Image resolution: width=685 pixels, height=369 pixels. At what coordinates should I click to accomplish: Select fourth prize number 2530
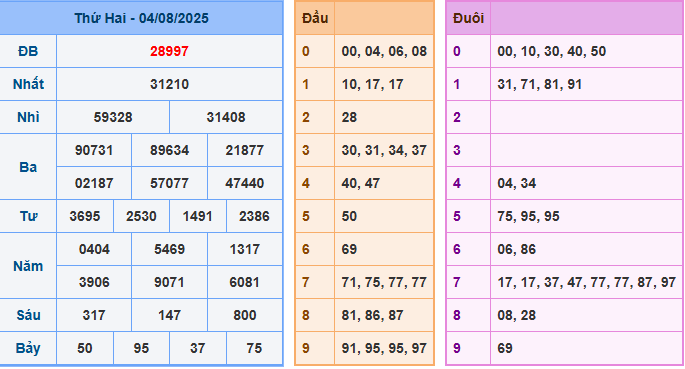tap(141, 217)
